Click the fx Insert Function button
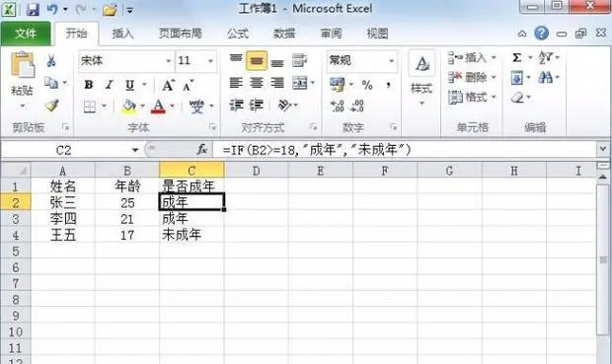Viewport: 612px width, 364px height. 201,149
